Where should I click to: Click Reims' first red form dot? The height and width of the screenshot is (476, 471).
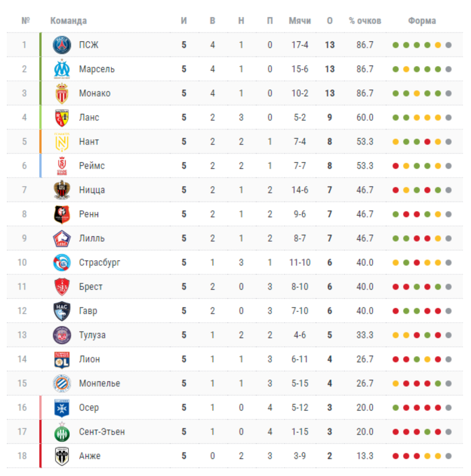[395, 166]
